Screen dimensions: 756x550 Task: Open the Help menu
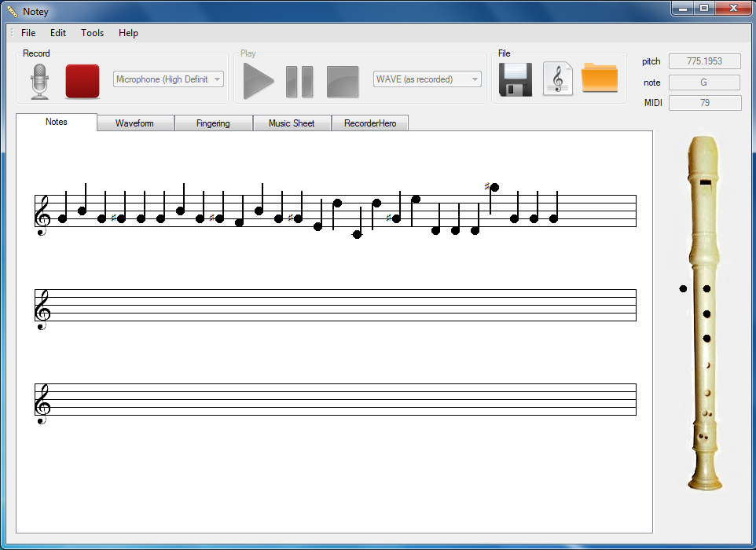tap(128, 33)
